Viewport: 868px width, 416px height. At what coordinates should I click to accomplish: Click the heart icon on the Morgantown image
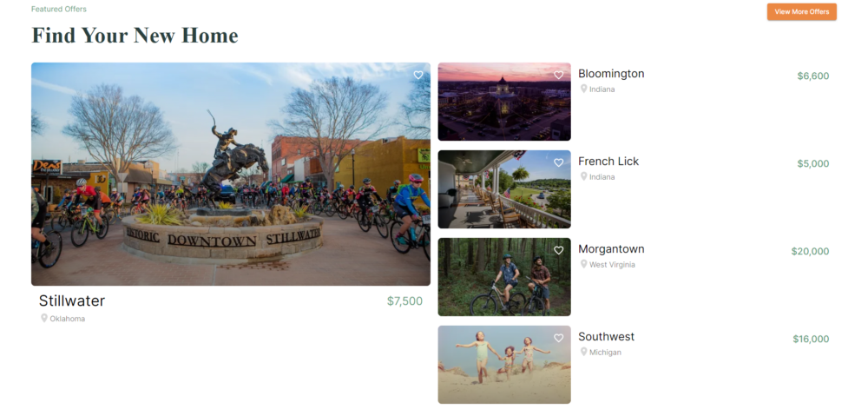point(558,250)
